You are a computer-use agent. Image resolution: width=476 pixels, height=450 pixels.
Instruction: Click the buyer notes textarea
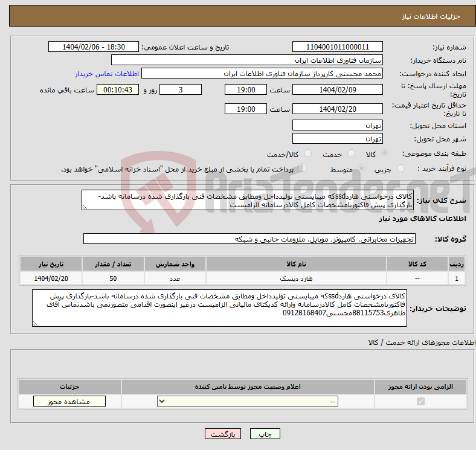(219, 308)
